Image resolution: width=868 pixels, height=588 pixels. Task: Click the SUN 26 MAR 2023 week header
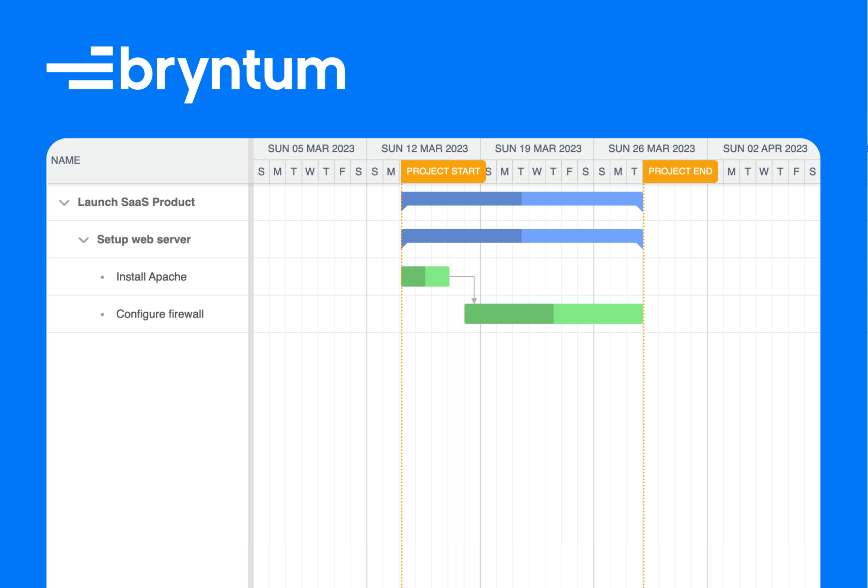652,148
